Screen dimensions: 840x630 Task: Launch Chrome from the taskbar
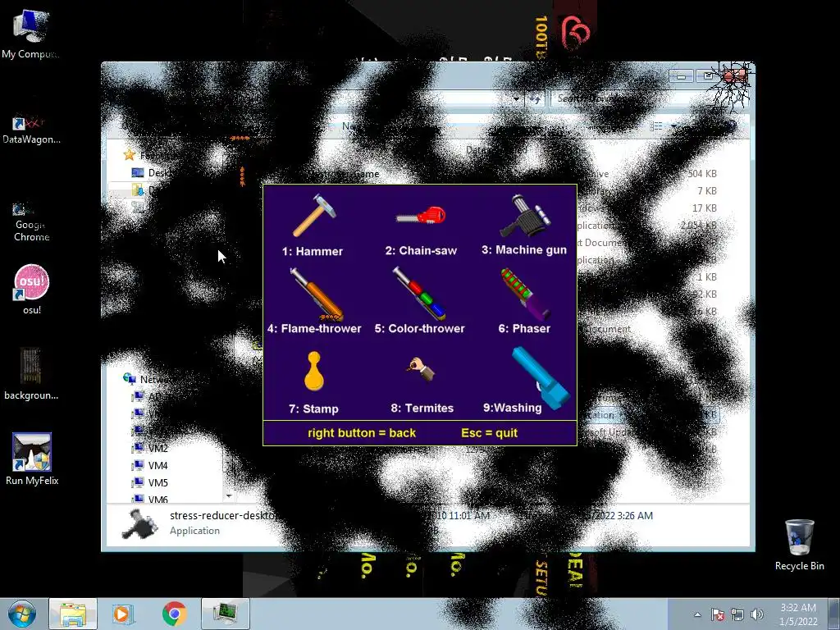[x=174, y=614]
